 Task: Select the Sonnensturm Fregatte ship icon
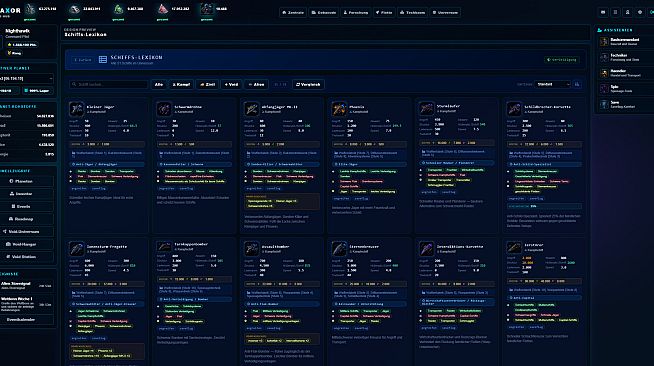pos(76,249)
